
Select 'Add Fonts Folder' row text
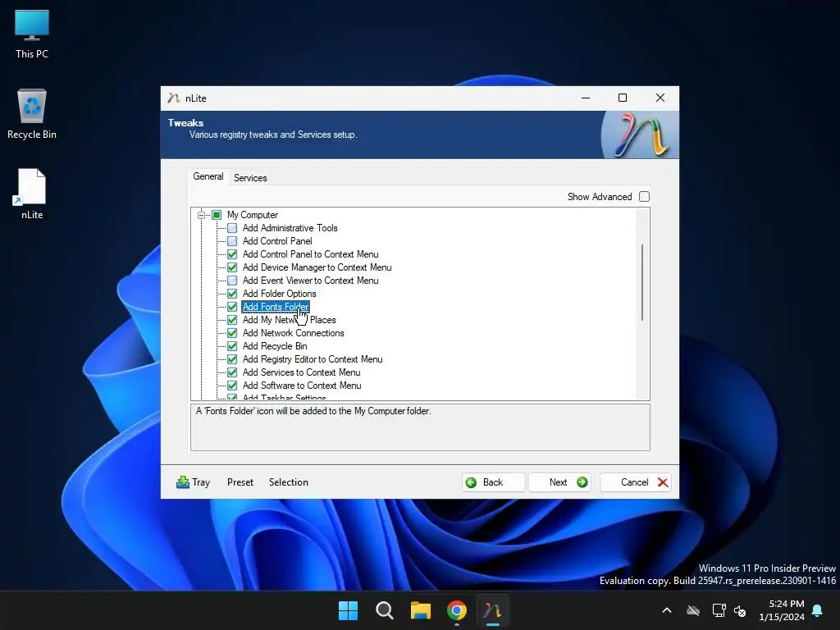[276, 307]
